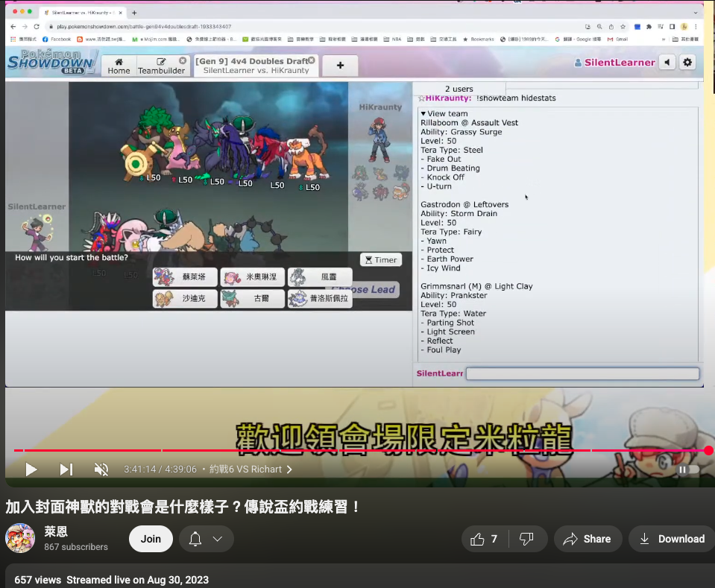Viewport: 715px width, 588px height.
Task: Play the YouTube video
Action: [31, 470]
